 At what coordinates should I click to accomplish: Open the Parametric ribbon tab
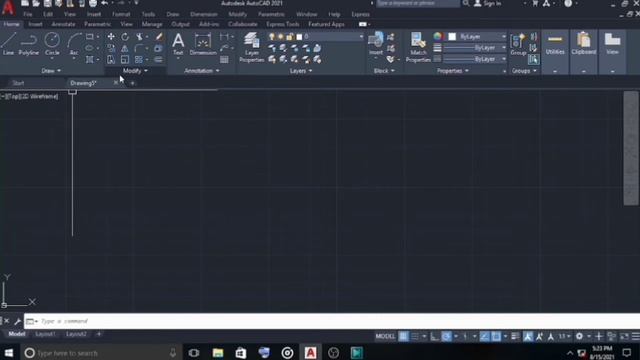[97, 24]
